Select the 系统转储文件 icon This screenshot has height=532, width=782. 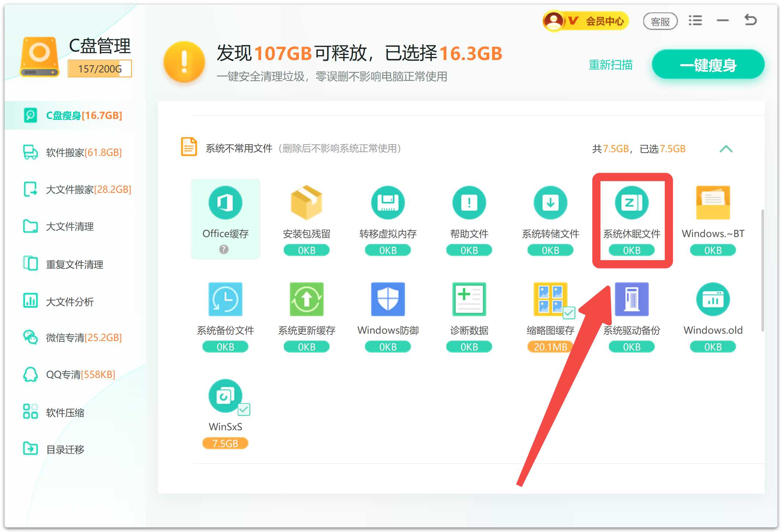(550, 202)
